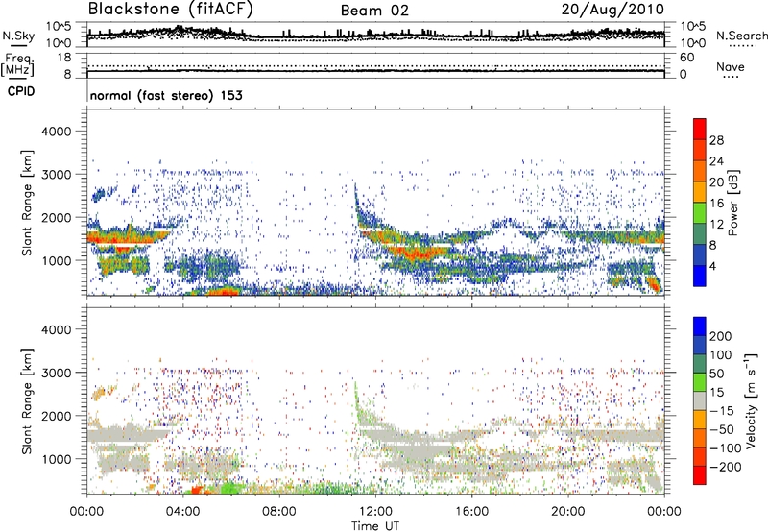
Task: Click the '−100' velocity scale value
Action: pyautogui.click(x=726, y=447)
